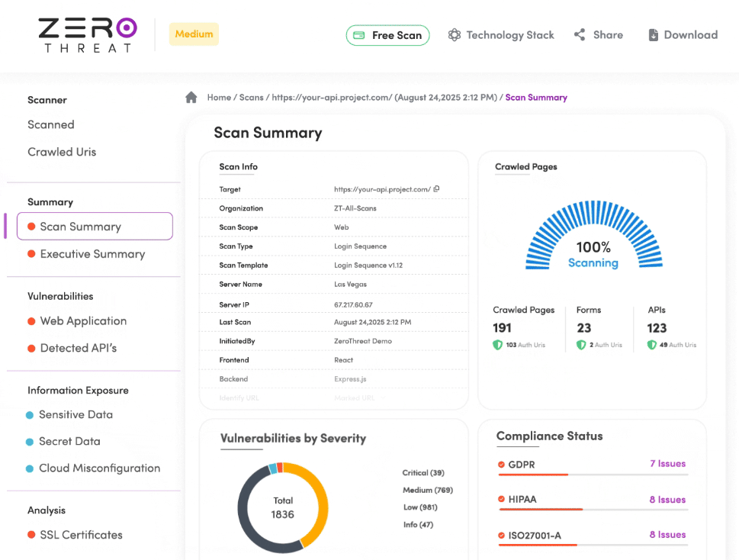739x560 pixels.
Task: Click the Download file icon
Action: (x=653, y=35)
